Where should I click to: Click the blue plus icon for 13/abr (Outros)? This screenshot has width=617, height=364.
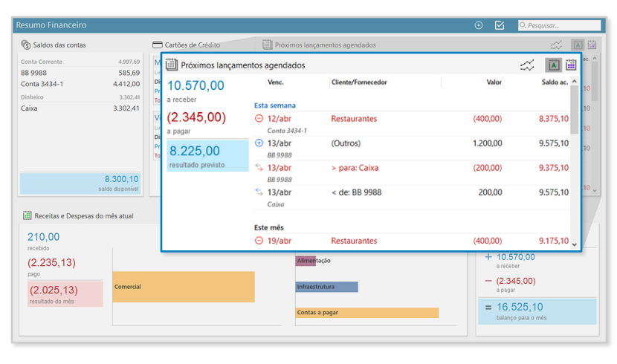[259, 143]
